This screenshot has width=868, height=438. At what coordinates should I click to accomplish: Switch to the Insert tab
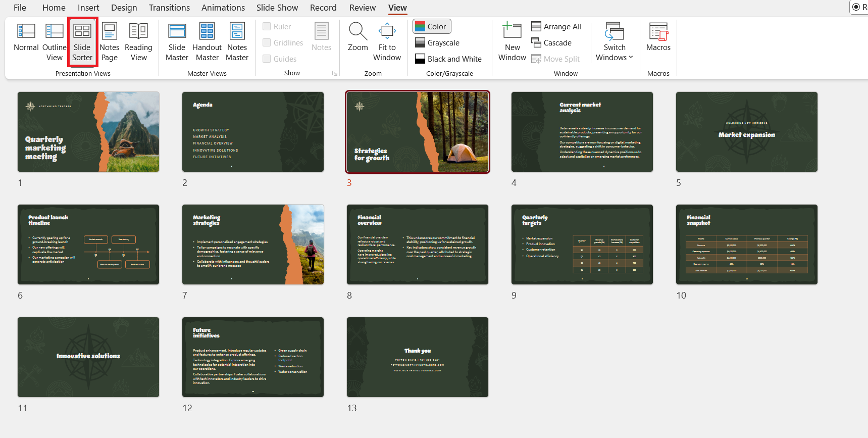click(x=88, y=8)
